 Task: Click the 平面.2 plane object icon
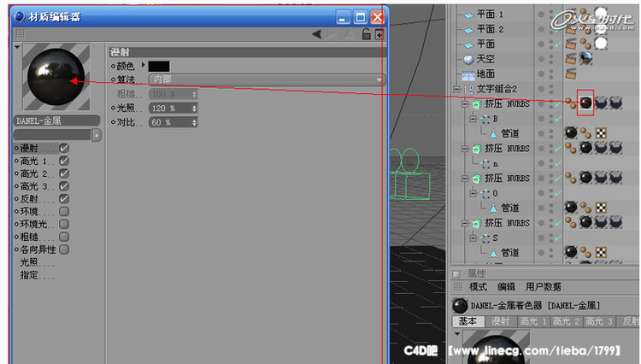point(468,30)
